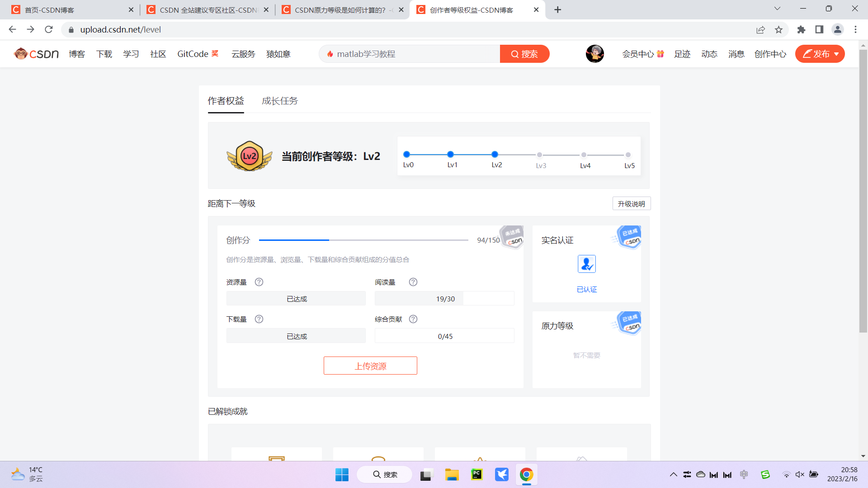This screenshot has height=488, width=868.
Task: Open the user avatar profile picture
Action: [x=594, y=54]
